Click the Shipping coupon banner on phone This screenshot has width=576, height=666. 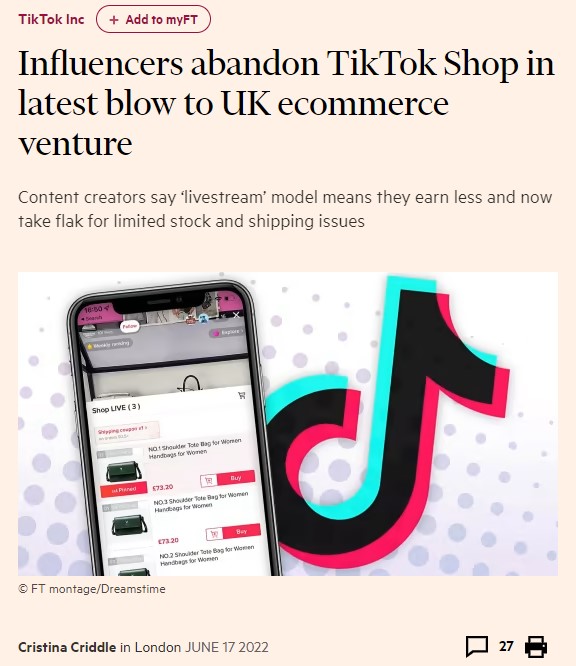click(127, 431)
